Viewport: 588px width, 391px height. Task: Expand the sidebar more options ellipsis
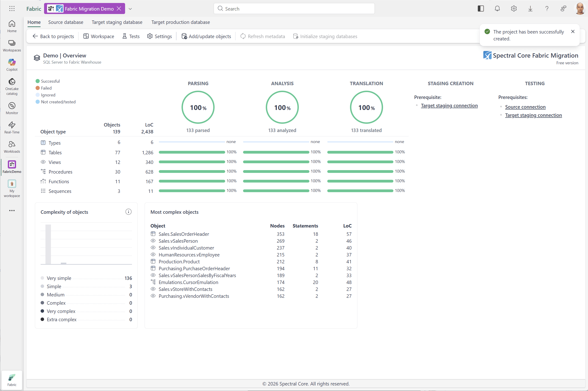[x=12, y=211]
